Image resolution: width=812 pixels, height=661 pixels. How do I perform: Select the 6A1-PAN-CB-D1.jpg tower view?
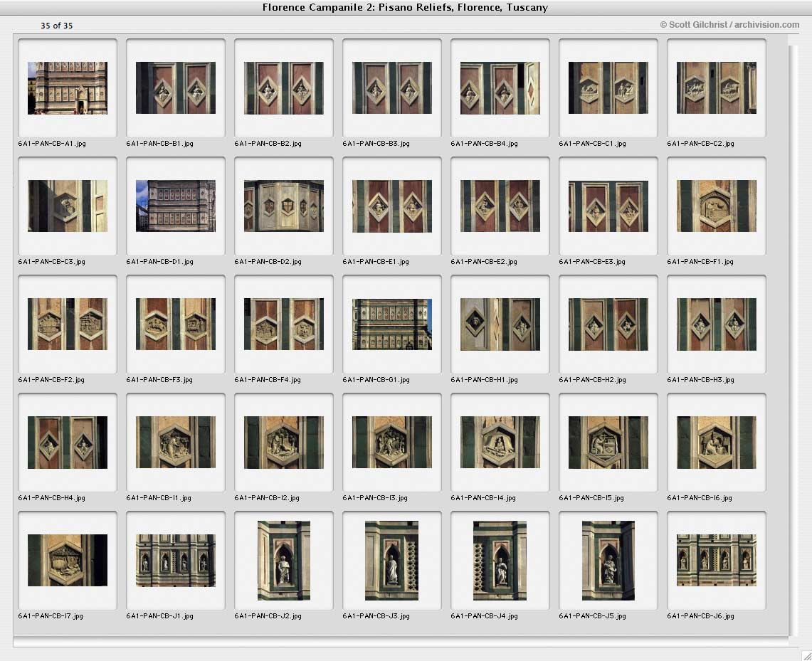pyautogui.click(x=176, y=206)
